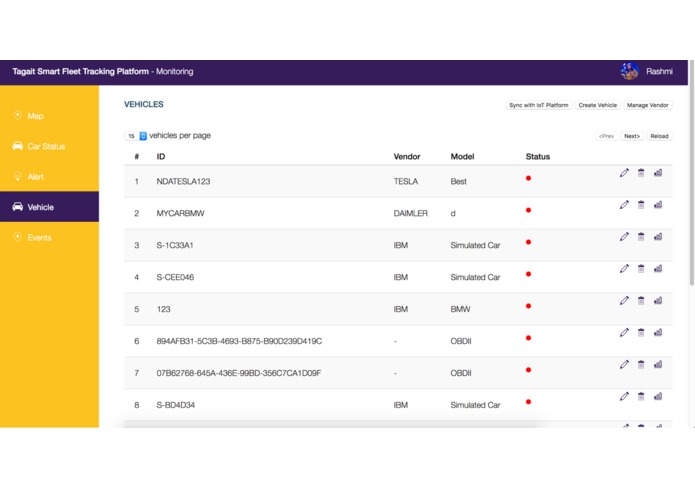Viewport: 695px width, 494px height.
Task: Open statistics chart for vehicle 123
Action: 658,300
